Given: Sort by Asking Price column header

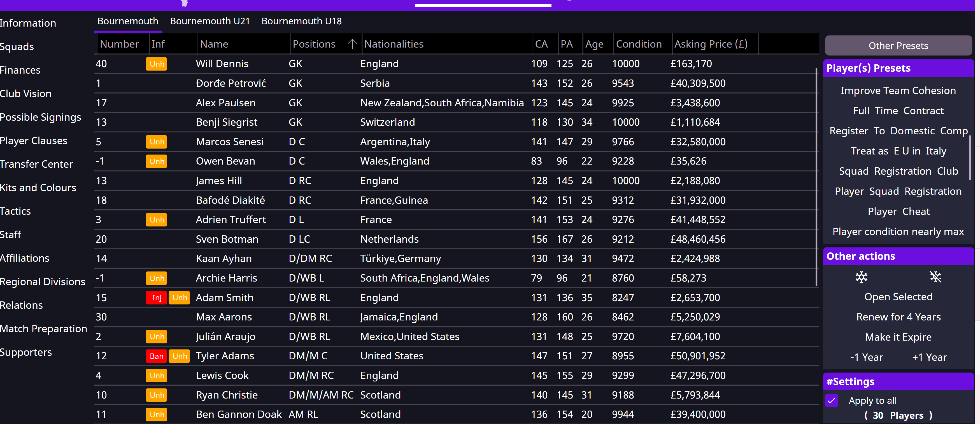Looking at the screenshot, I should (x=710, y=44).
